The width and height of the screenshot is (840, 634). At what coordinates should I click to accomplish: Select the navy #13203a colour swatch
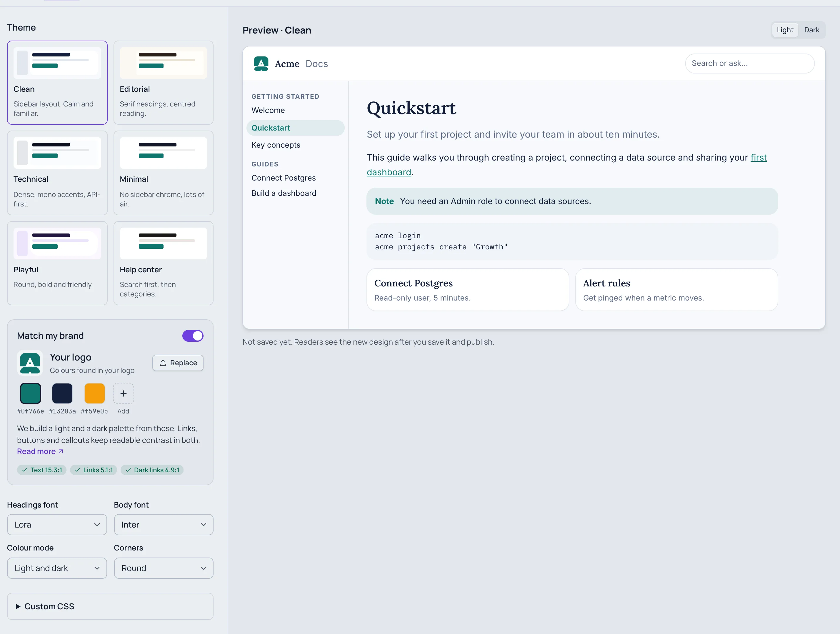62,393
